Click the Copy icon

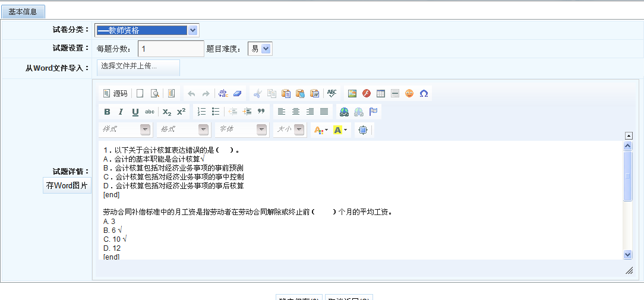[272, 94]
